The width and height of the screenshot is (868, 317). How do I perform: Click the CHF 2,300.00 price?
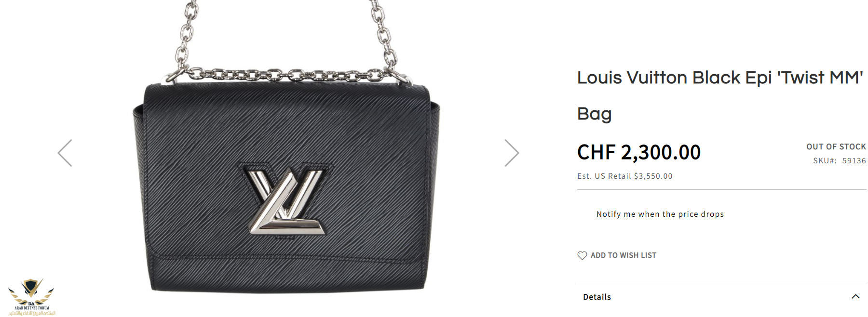point(639,152)
